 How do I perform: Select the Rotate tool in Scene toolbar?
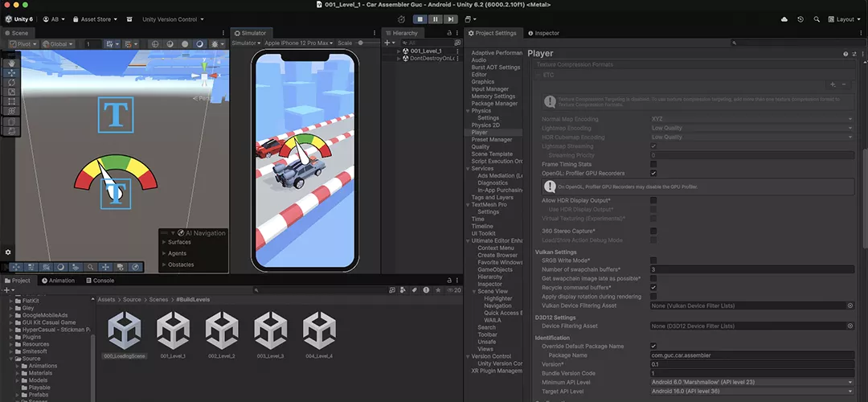[11, 82]
